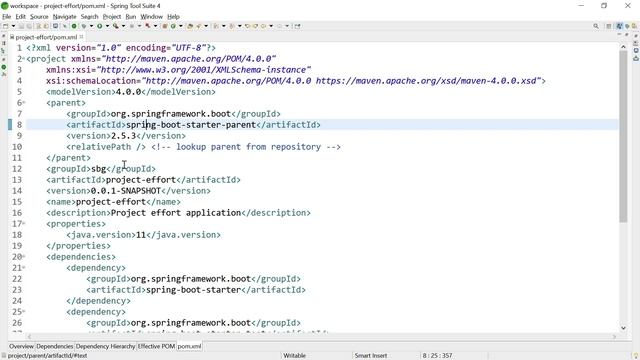Open the New Java Class dropdown arrow

[x=181, y=26]
